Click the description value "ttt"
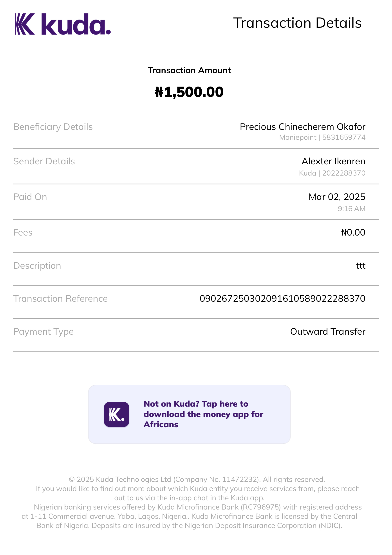392x555 pixels. [360, 266]
